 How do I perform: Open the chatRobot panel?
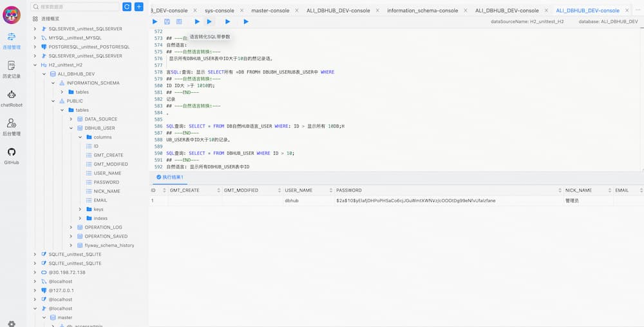point(12,99)
